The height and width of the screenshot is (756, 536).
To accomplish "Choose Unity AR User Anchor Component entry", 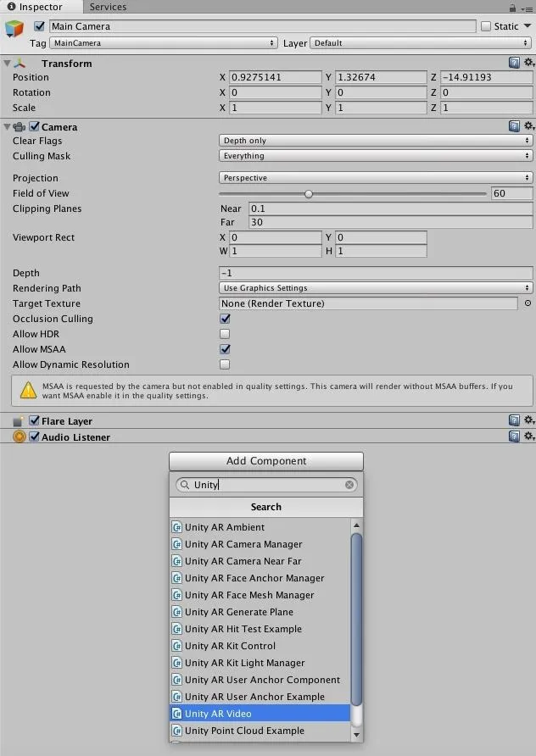I will click(x=260, y=680).
